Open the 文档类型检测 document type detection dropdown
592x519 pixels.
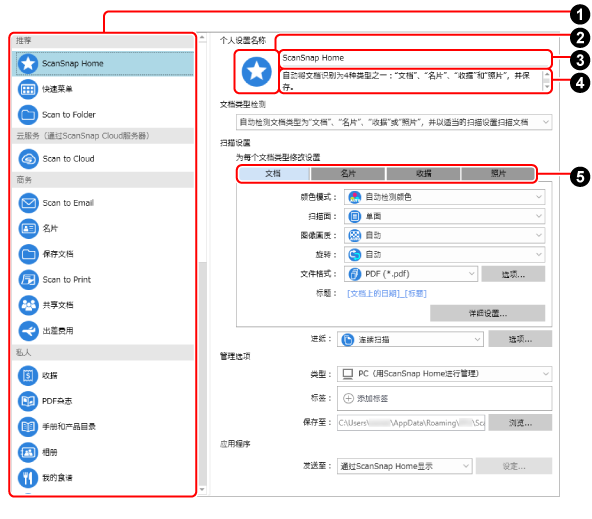pos(394,122)
